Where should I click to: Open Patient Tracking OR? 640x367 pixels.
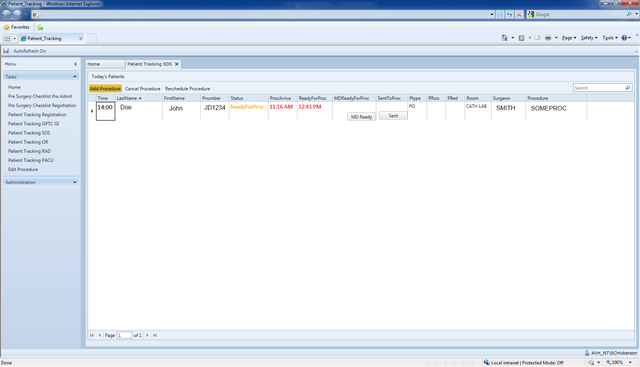(x=28, y=142)
